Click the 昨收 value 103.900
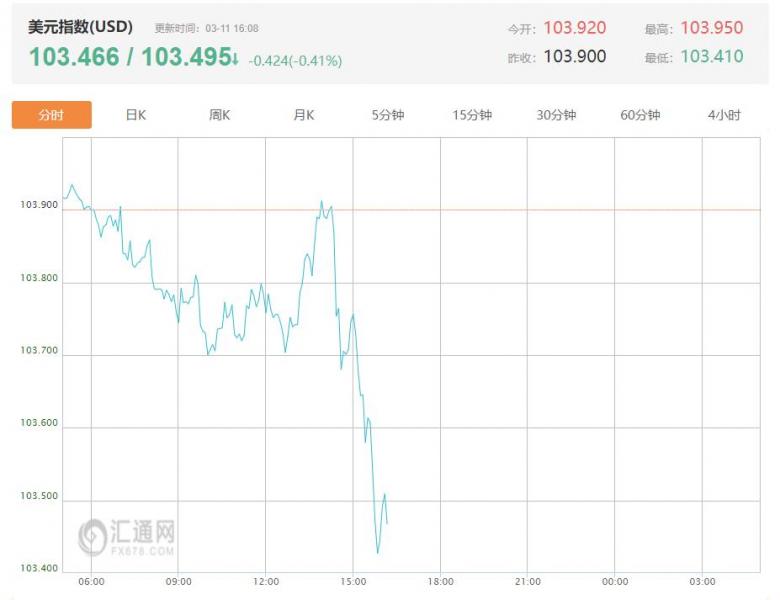 click(x=574, y=56)
